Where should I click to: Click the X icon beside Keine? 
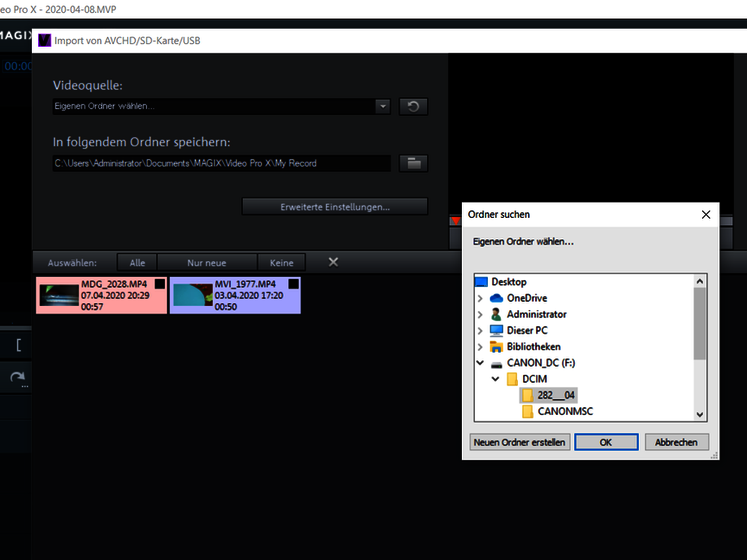coord(333,262)
